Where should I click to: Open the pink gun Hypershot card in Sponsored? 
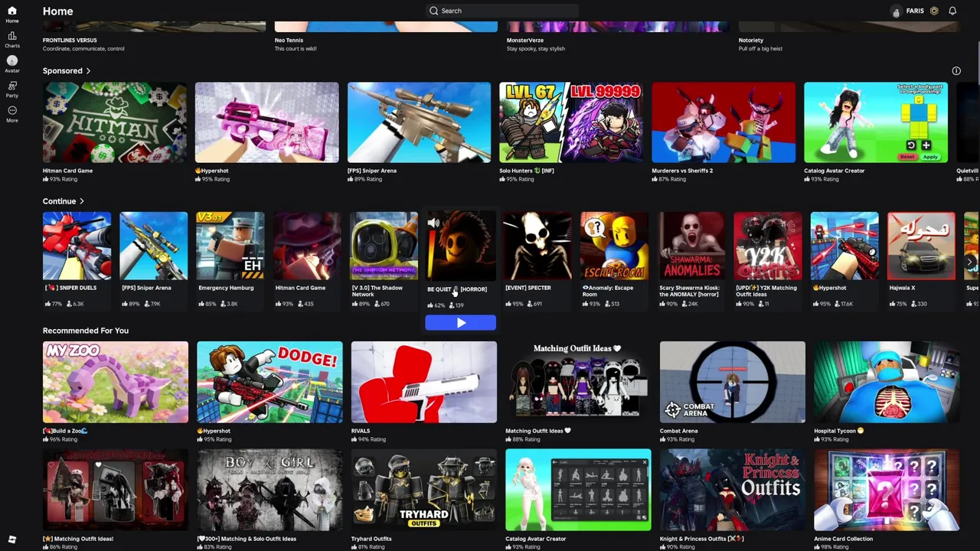[266, 122]
